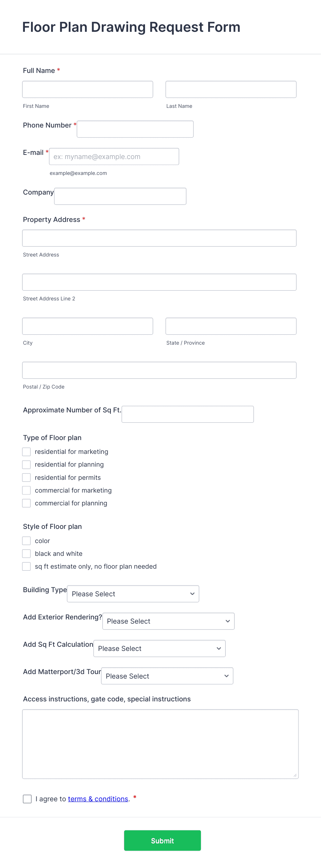Click the E-mail input field
Image resolution: width=321 pixels, height=868 pixels.
click(114, 156)
